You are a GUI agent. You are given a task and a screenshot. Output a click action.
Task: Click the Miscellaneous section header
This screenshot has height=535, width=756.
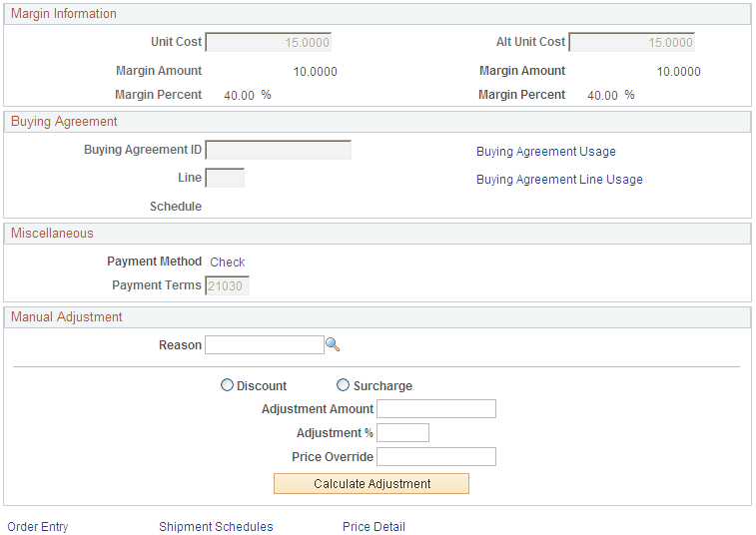pyautogui.click(x=378, y=234)
